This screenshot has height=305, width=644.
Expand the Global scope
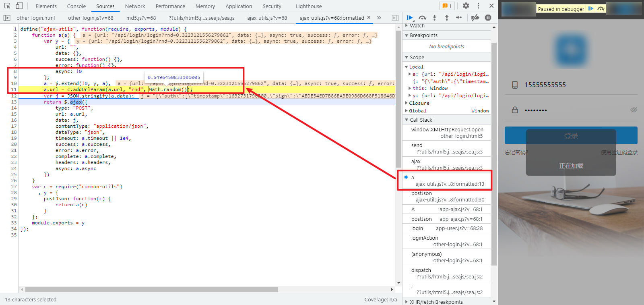407,111
